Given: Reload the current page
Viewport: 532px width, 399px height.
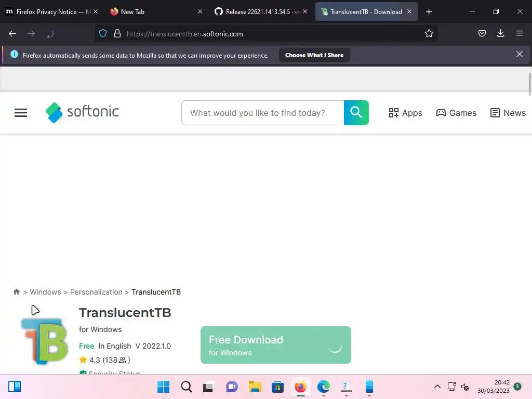Looking at the screenshot, I should pyautogui.click(x=50, y=34).
